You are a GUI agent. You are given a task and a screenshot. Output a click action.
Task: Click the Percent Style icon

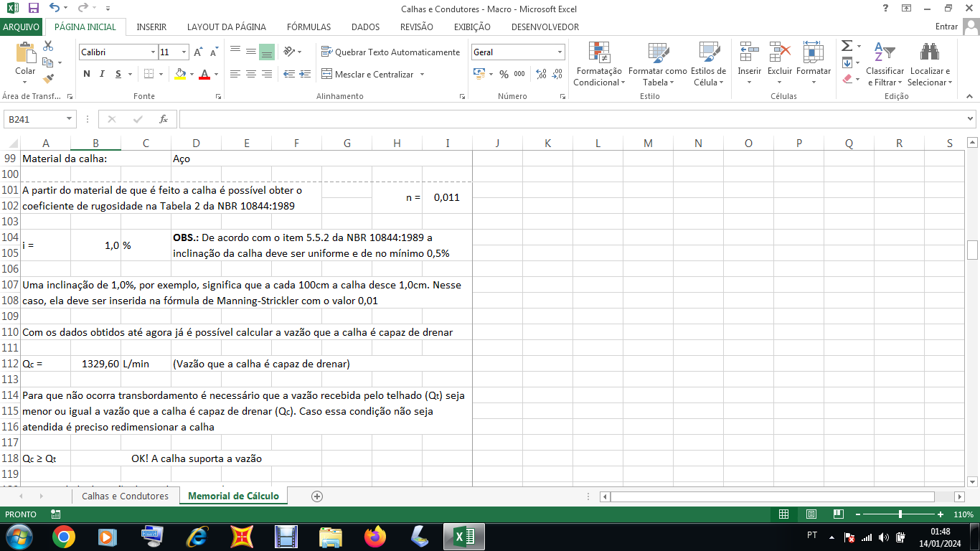click(504, 74)
